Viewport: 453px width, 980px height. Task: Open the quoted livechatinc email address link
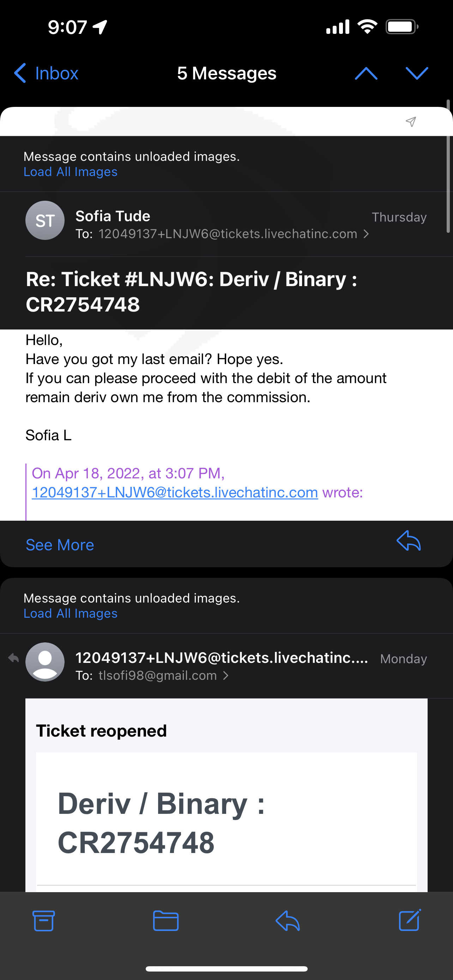point(175,492)
